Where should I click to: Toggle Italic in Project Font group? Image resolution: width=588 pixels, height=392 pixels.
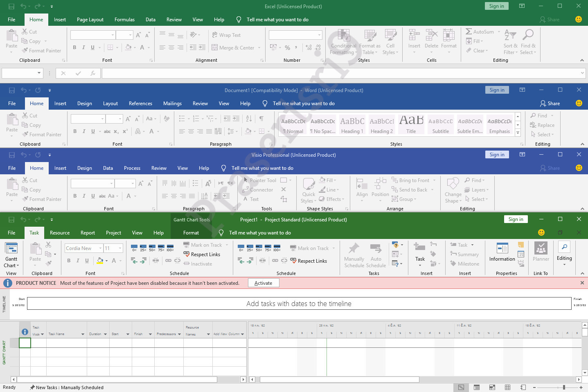click(78, 261)
